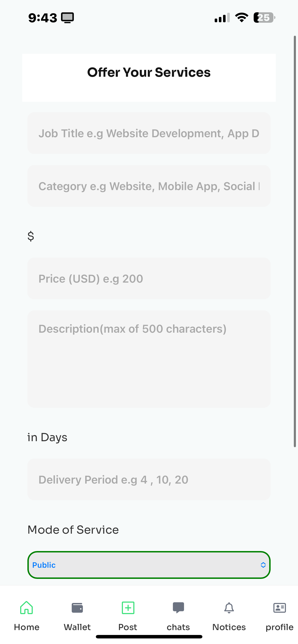298x644 pixels.
Task: Tap the Post plus icon
Action: (x=128, y=608)
